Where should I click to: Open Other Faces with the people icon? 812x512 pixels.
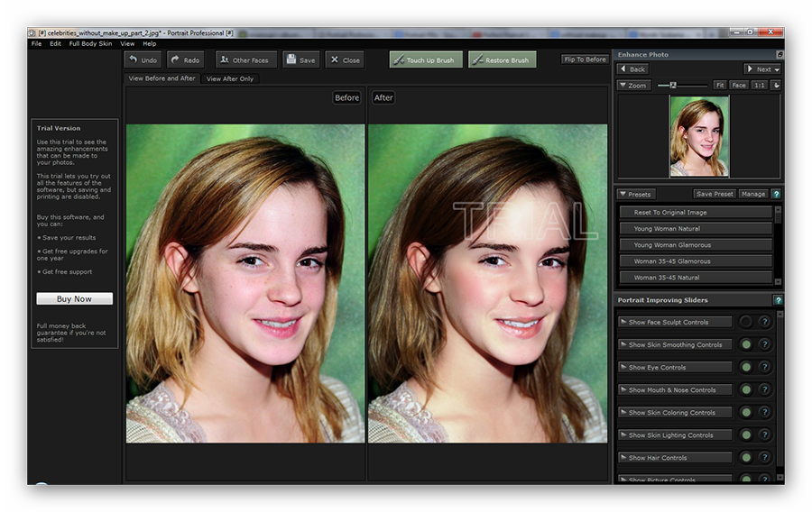(x=225, y=59)
